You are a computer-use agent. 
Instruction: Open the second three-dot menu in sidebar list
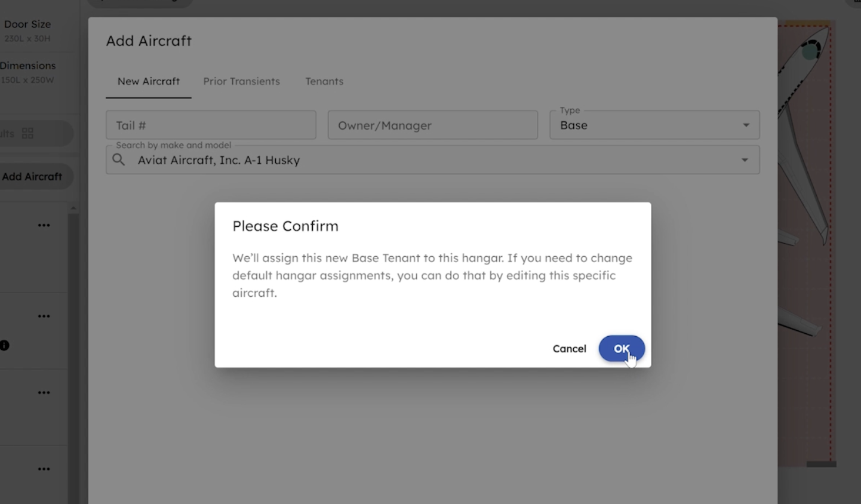coord(44,316)
